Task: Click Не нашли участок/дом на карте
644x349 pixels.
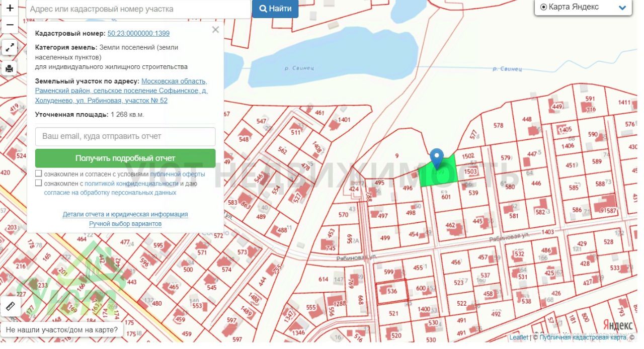Action: 62,330
